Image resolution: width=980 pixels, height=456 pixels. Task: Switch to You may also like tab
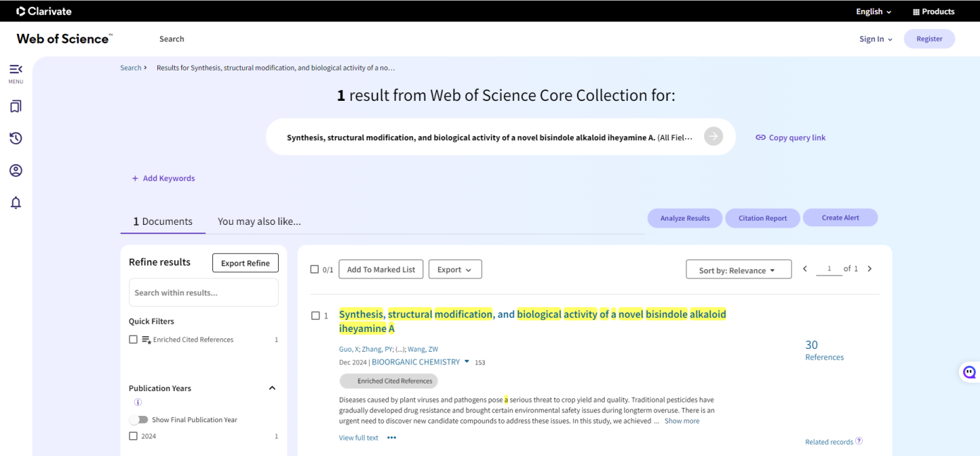[x=259, y=221]
